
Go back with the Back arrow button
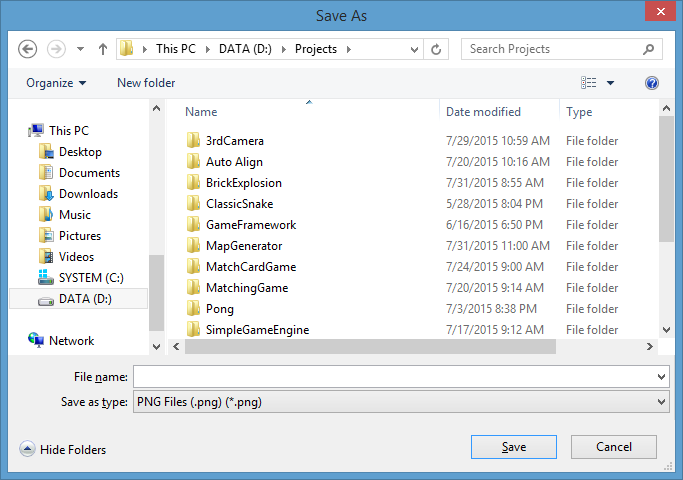[x=27, y=49]
